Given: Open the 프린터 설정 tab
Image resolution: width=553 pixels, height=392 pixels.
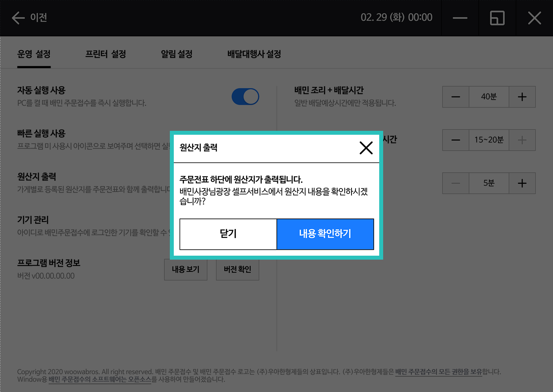Looking at the screenshot, I should 105,54.
